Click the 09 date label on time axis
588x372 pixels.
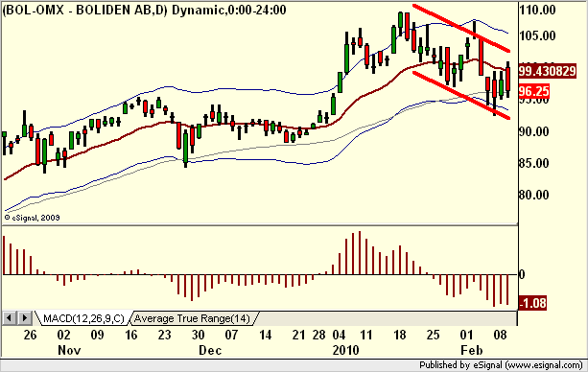97,335
